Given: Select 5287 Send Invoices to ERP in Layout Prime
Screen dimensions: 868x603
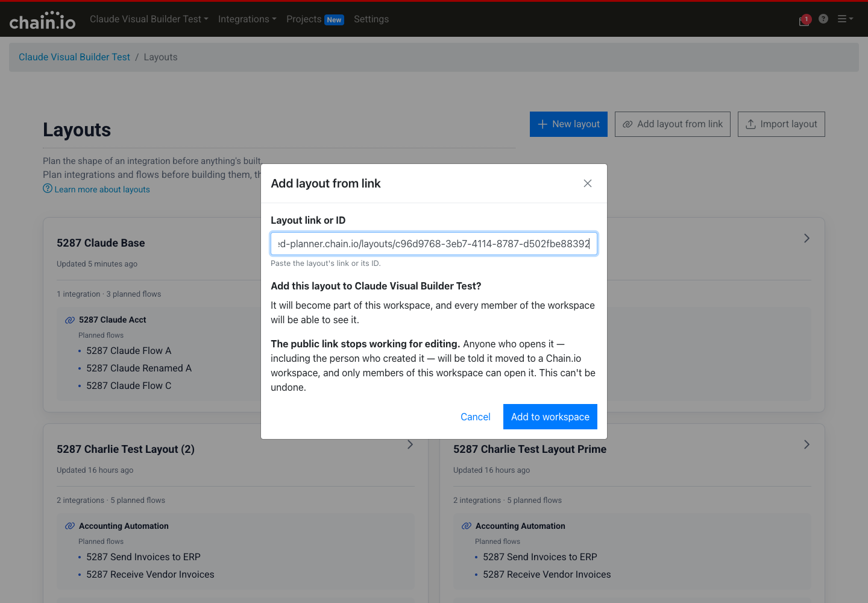Looking at the screenshot, I should click(x=540, y=557).
